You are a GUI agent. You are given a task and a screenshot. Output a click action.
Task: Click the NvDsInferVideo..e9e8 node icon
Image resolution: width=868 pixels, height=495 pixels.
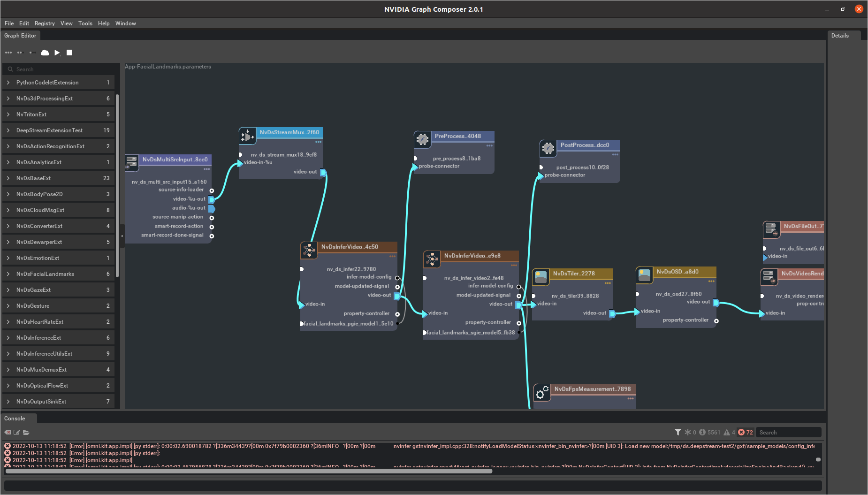point(432,259)
